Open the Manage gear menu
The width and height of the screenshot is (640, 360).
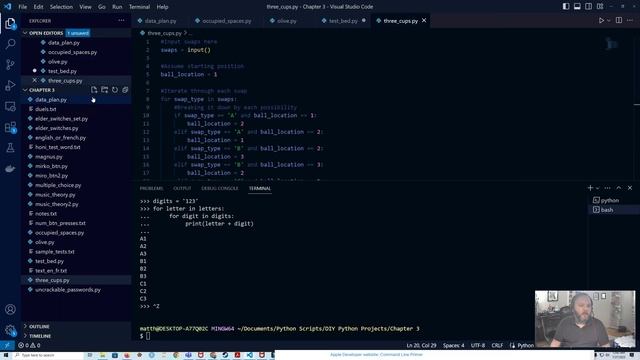tap(10, 330)
